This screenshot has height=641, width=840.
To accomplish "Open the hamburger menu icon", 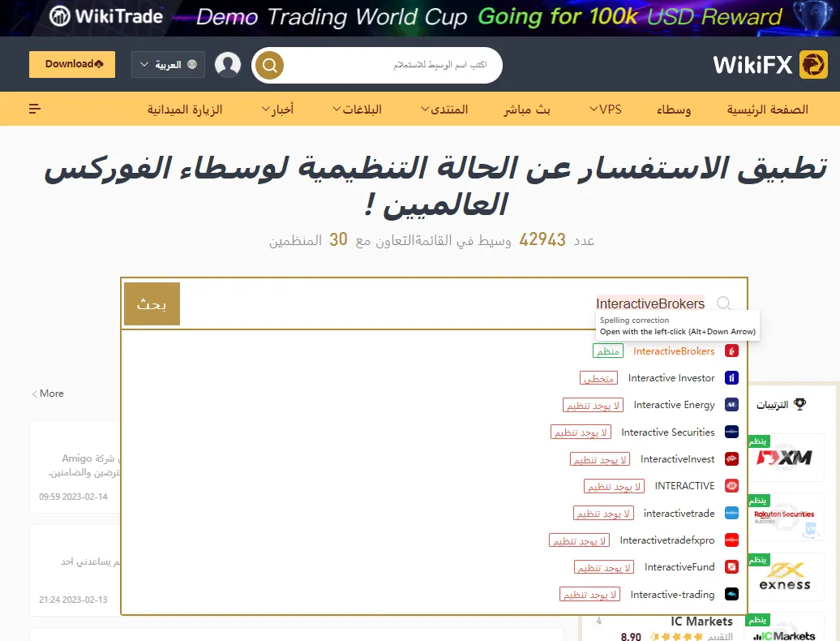I will (35, 109).
